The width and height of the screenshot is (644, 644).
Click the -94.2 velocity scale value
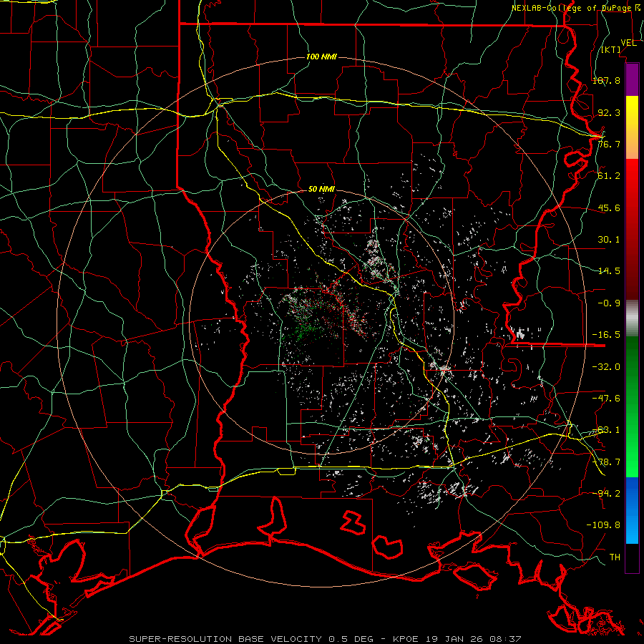click(606, 494)
